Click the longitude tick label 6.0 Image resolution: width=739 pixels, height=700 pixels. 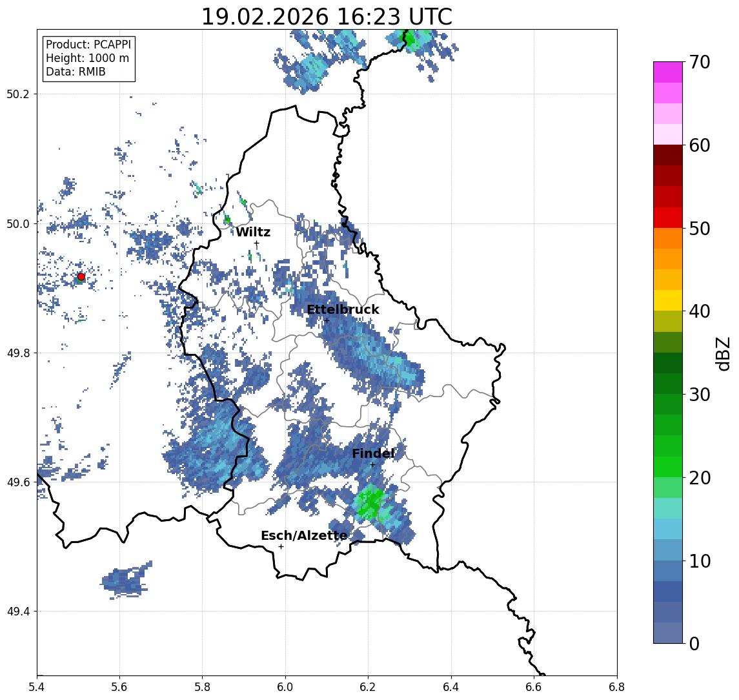pos(285,687)
